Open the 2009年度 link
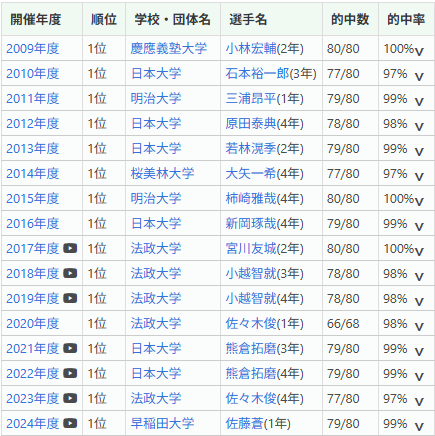 [x=33, y=49]
